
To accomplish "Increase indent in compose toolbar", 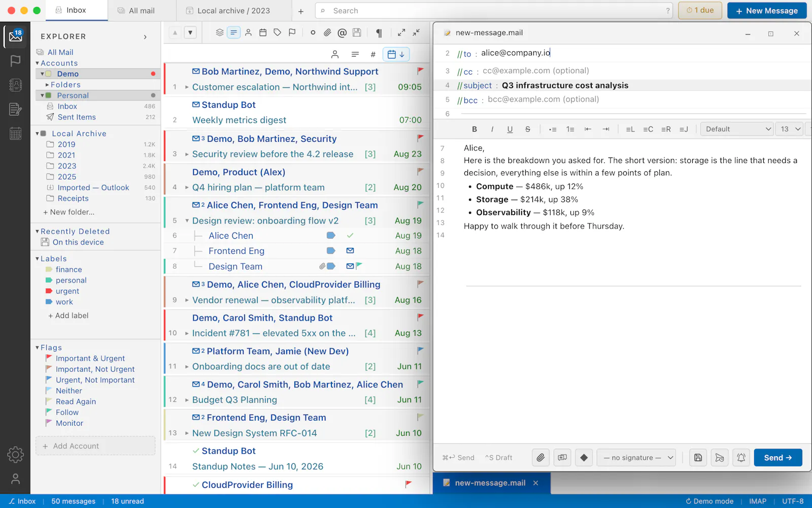I will pos(606,129).
